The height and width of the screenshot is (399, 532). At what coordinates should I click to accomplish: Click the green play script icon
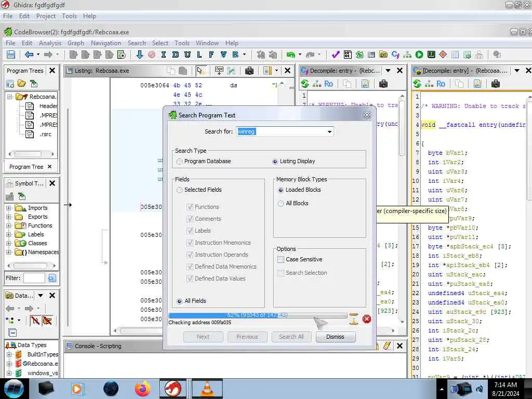[x=419, y=55]
